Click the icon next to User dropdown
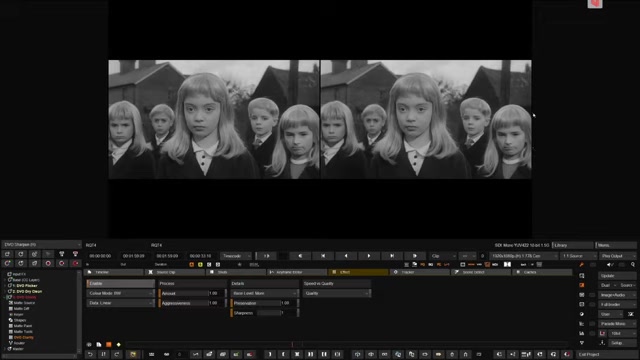The width and height of the screenshot is (640, 360). tap(631, 314)
